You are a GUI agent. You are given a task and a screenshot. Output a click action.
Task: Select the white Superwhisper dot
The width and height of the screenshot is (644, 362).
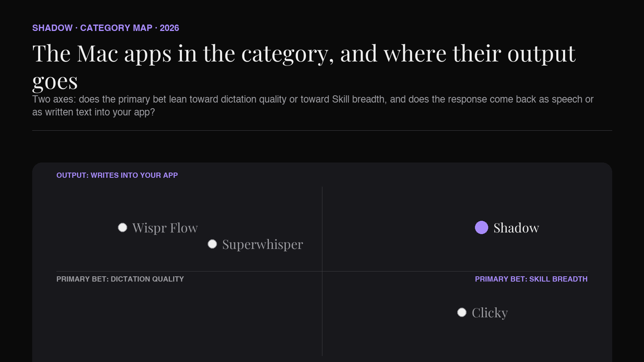pos(212,244)
